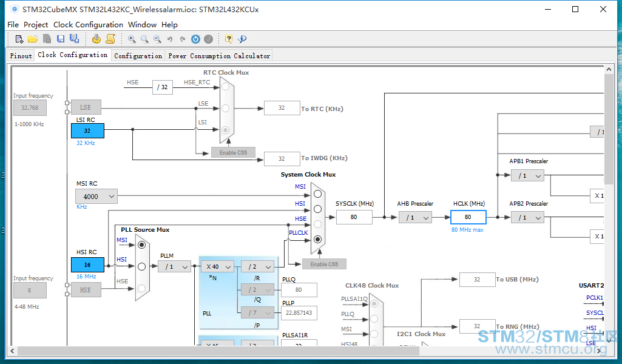The height and width of the screenshot is (364, 622).
Task: Click the grayed Import Project icon
Action: (47, 39)
